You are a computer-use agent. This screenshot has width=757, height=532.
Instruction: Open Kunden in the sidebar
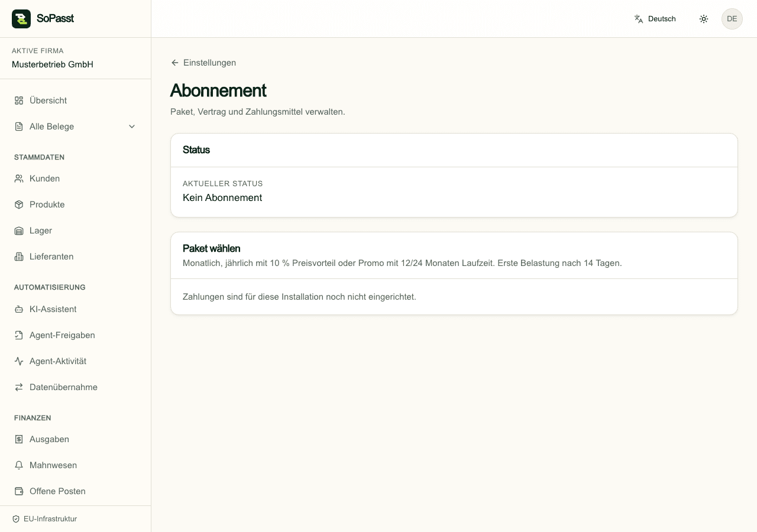(x=75, y=179)
